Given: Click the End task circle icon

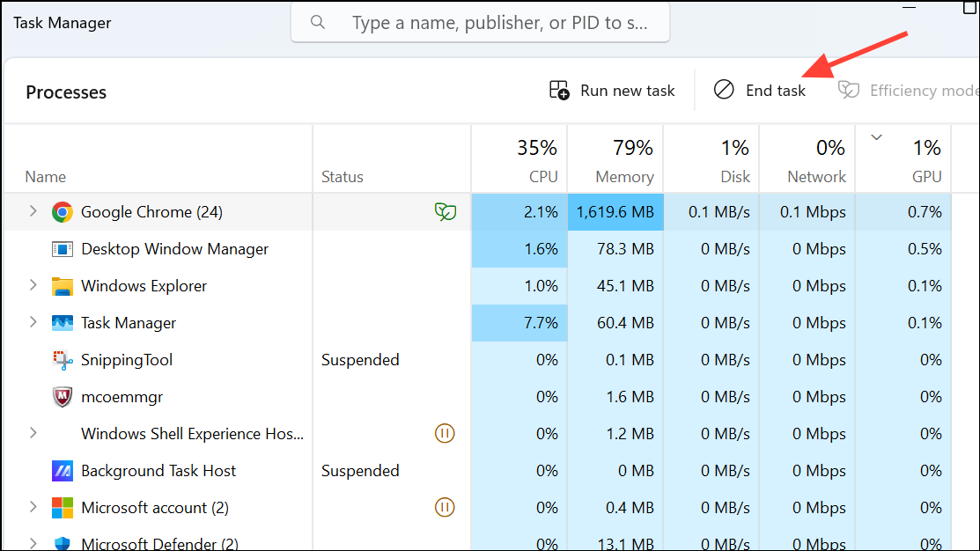Looking at the screenshot, I should 724,89.
